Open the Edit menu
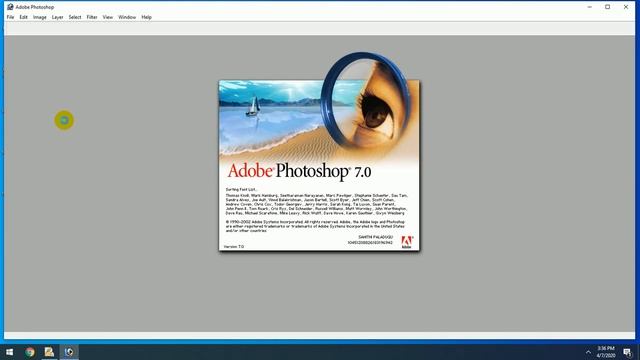640x360 pixels. 23,17
